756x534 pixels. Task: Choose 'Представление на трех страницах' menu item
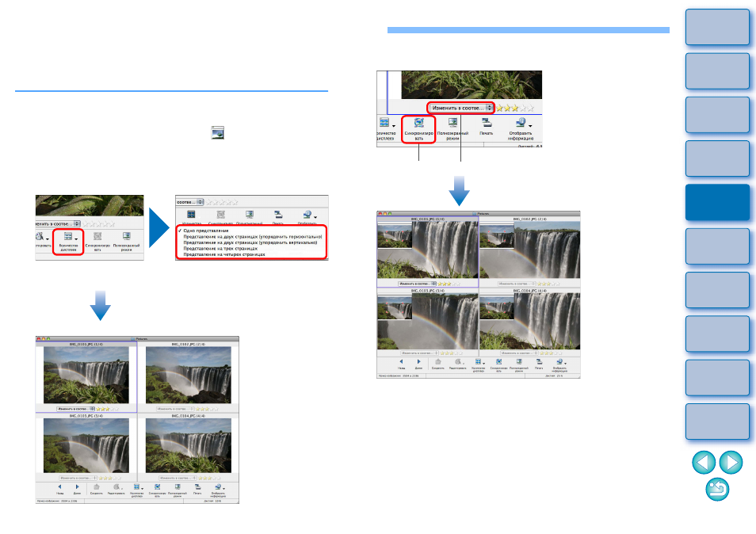[220, 248]
